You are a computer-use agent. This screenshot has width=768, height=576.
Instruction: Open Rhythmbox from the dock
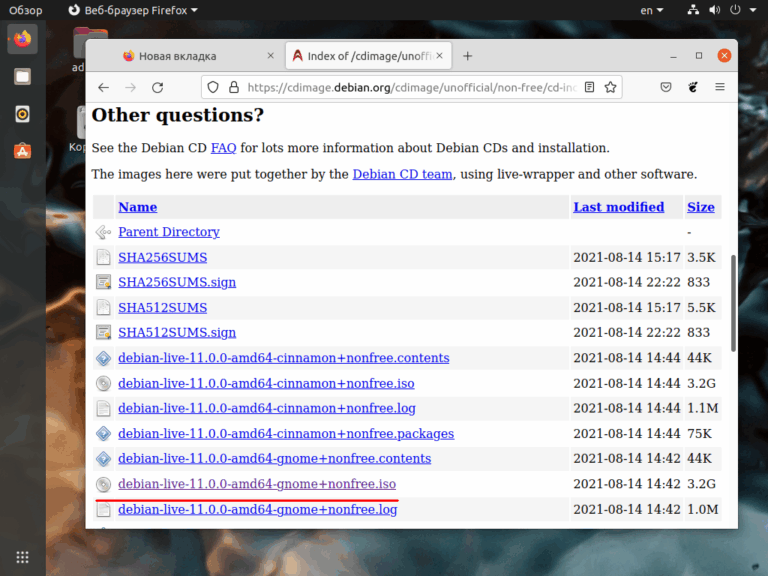pos(22,114)
